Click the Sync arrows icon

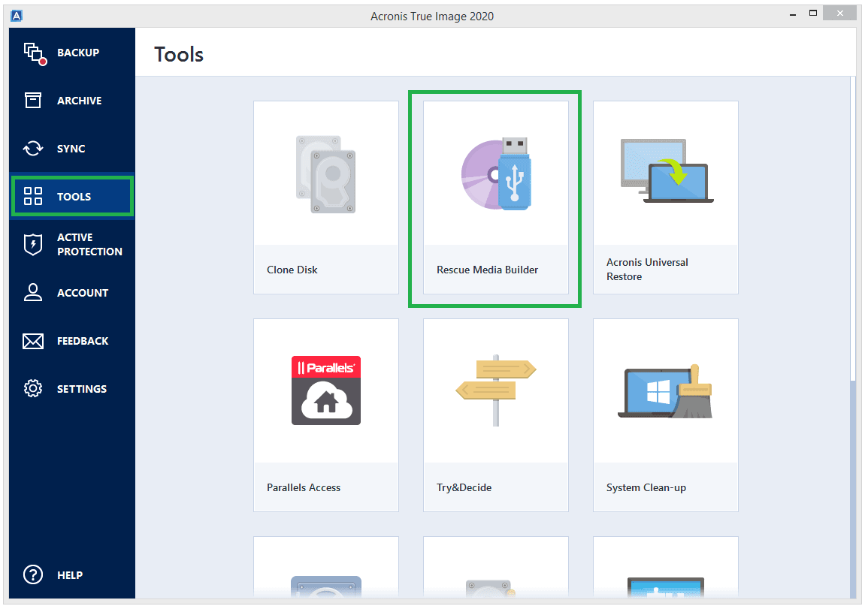[33, 148]
